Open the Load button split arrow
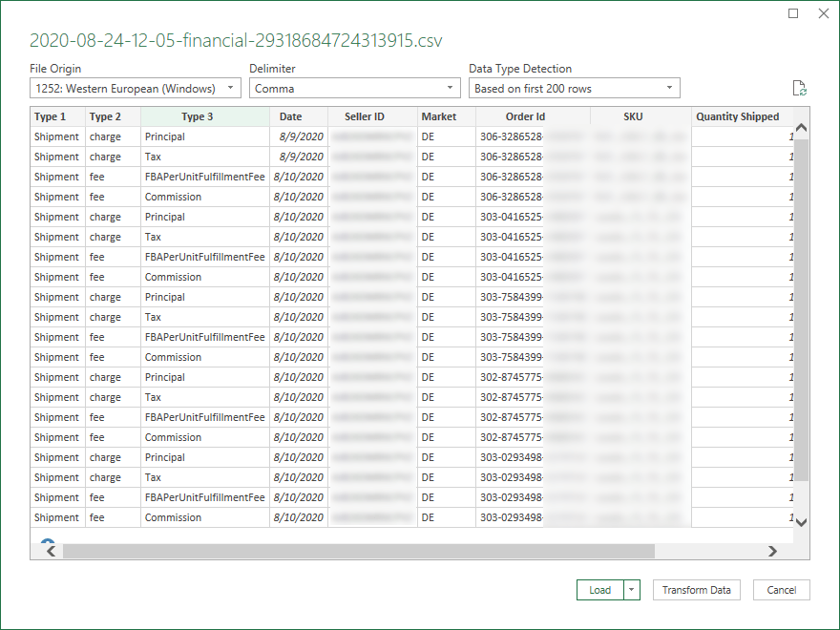This screenshot has height=630, width=840. pos(630,590)
